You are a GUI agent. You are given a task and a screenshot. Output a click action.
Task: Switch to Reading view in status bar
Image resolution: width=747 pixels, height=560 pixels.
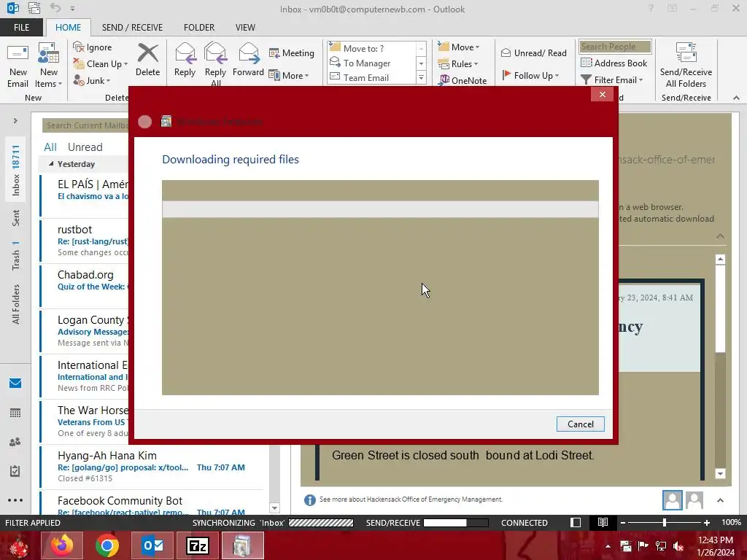click(603, 522)
